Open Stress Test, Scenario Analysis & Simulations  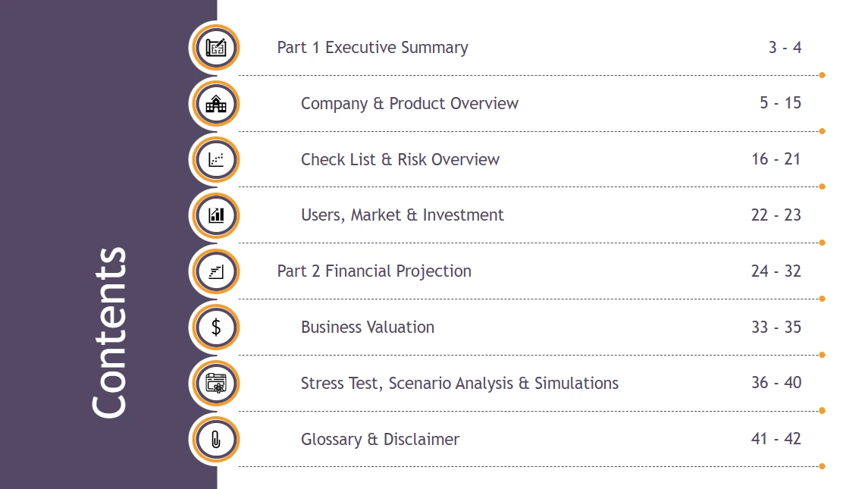tap(459, 383)
